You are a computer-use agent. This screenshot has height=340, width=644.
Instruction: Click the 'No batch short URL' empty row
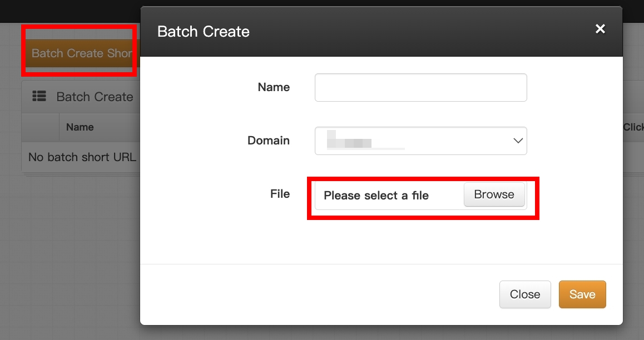(x=82, y=157)
